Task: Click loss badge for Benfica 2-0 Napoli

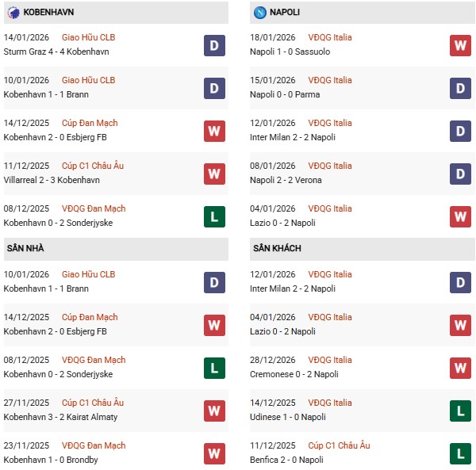Action: pos(460,453)
